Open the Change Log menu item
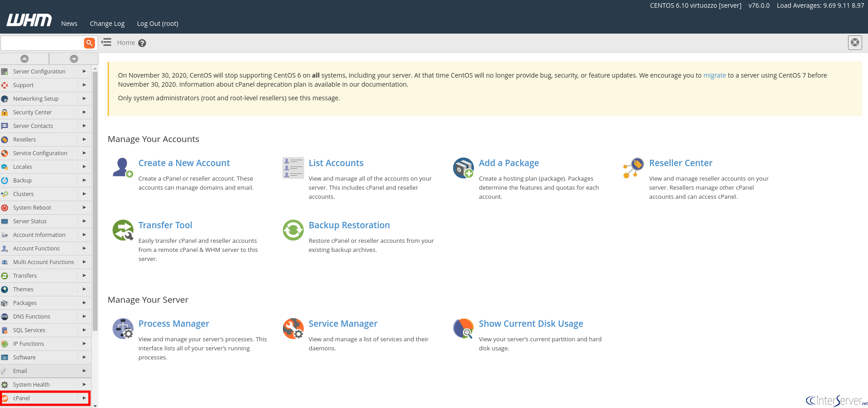 (107, 24)
